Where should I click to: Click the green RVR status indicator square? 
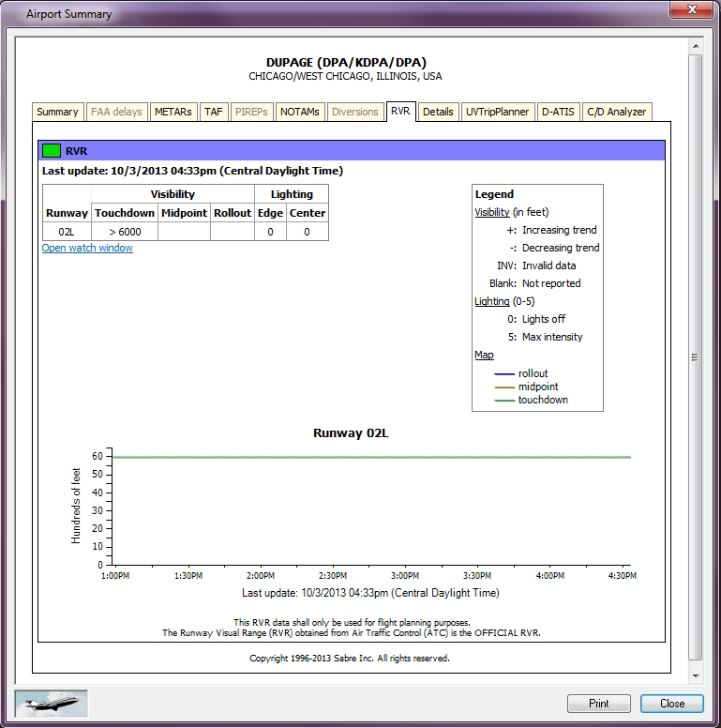coord(52,150)
